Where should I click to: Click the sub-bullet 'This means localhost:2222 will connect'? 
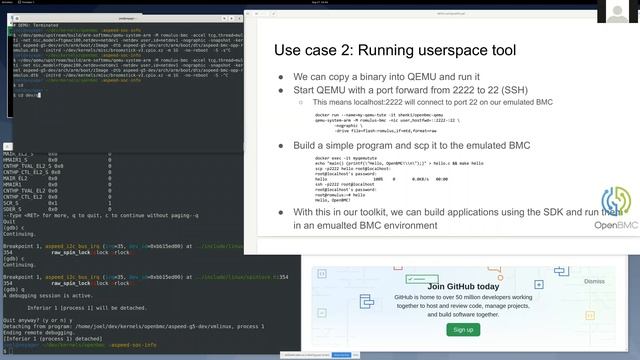[x=432, y=102]
